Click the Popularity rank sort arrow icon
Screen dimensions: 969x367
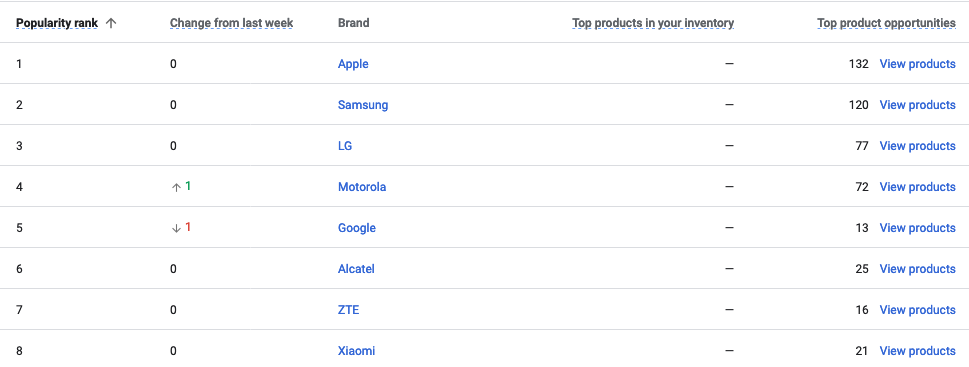click(x=111, y=23)
